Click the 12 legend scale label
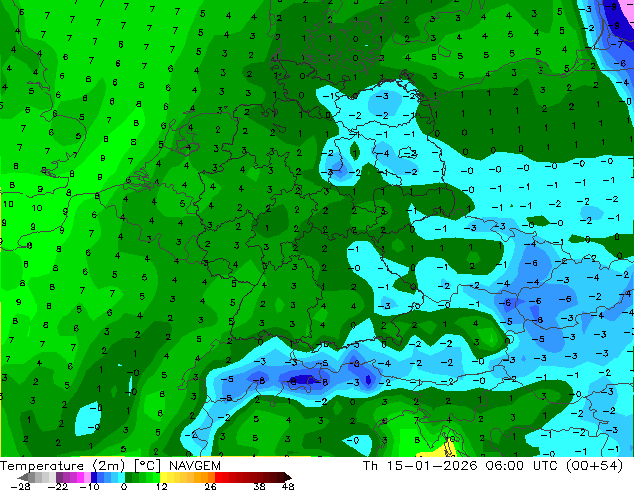 click(x=162, y=486)
